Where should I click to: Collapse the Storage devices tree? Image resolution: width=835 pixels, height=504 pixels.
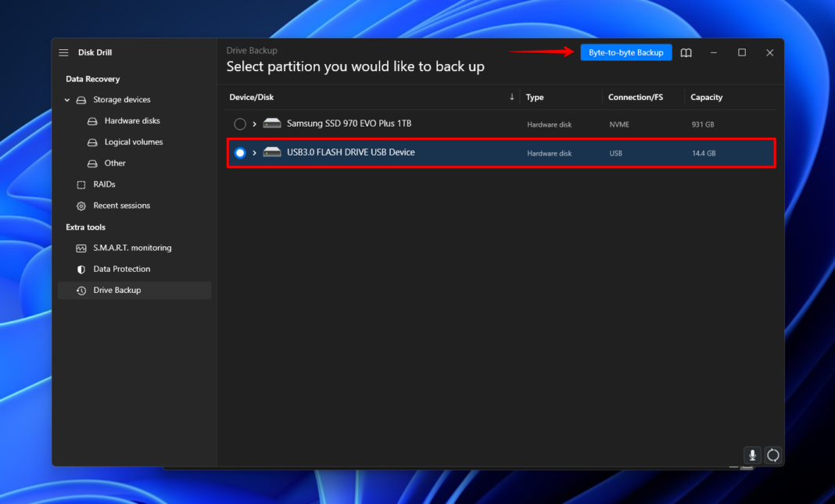point(66,99)
